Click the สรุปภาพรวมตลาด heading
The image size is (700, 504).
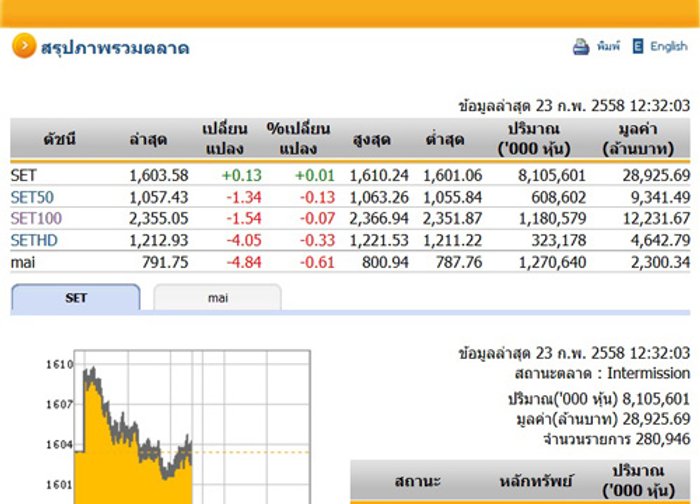pos(115,48)
